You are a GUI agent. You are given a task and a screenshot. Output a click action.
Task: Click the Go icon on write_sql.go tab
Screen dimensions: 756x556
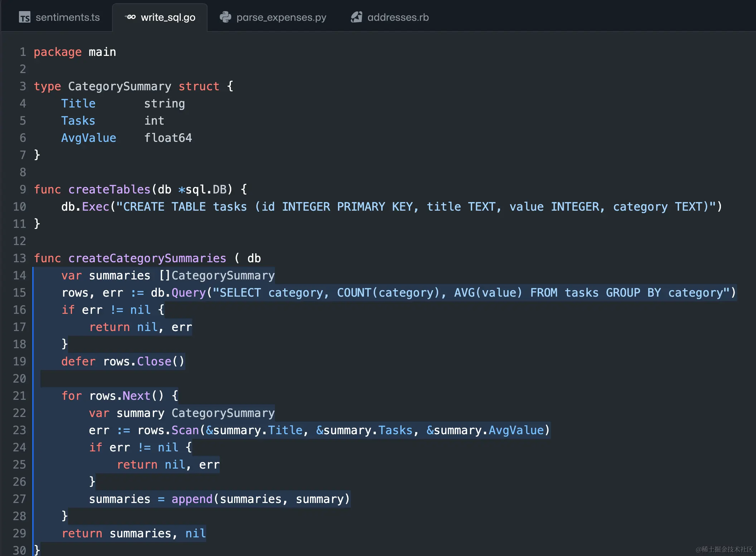pyautogui.click(x=130, y=17)
